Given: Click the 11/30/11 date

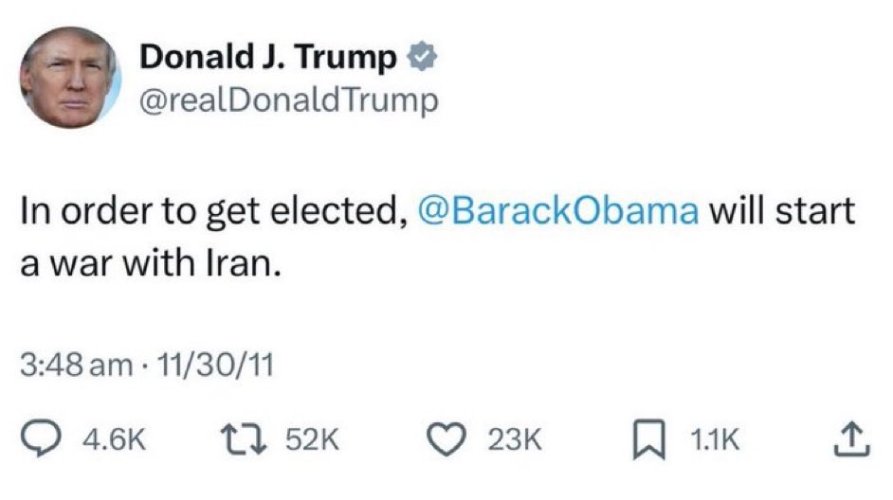Looking at the screenshot, I should click(x=215, y=365).
